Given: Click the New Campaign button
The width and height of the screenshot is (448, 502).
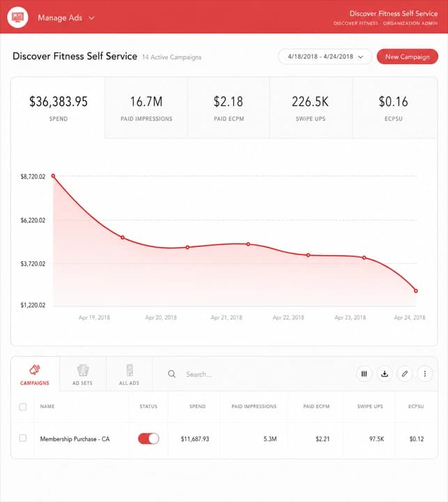Looking at the screenshot, I should 408,56.
